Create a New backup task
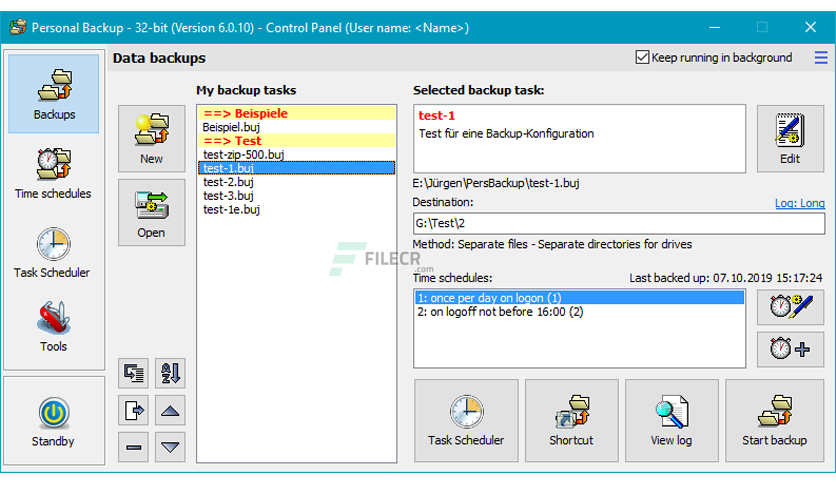This screenshot has width=836, height=484. [x=151, y=138]
